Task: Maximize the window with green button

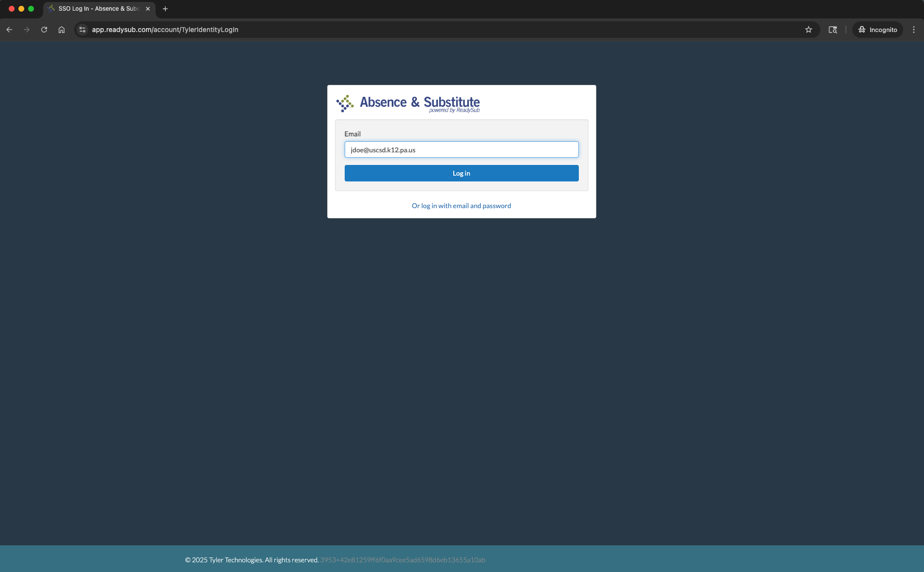Action: 31,9
